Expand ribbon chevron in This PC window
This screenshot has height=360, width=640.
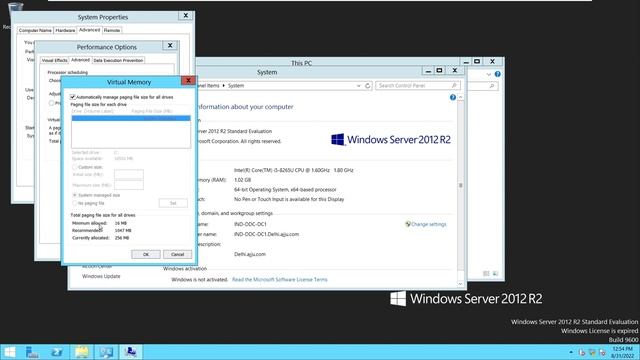coord(489,75)
